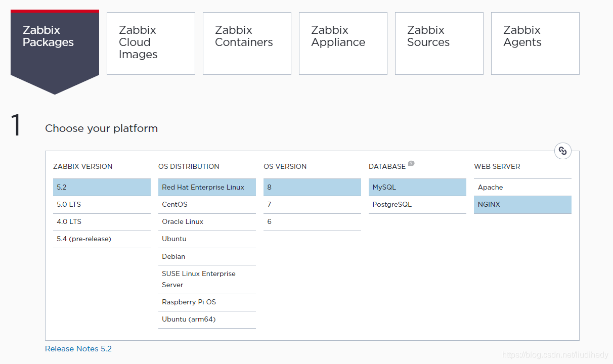This screenshot has height=364, width=613.
Task: Copy the platform permalink via chain icon
Action: click(562, 151)
